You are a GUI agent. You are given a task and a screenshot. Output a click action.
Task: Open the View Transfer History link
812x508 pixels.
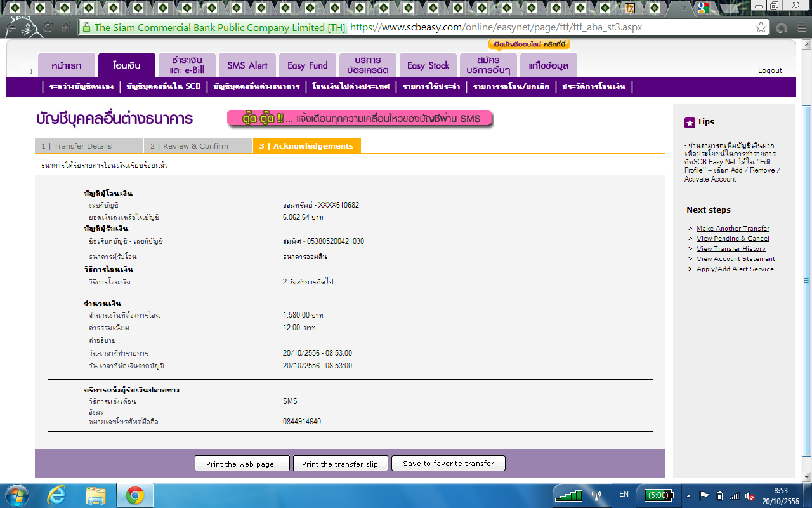click(x=731, y=249)
